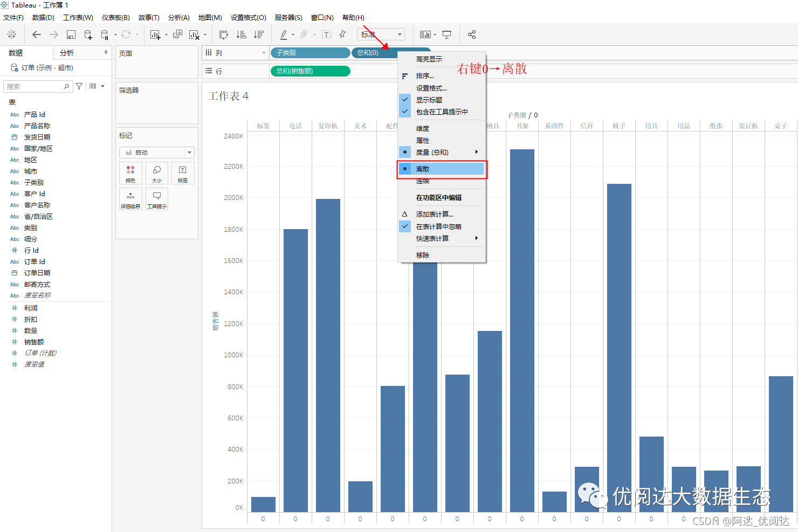The width and height of the screenshot is (798, 532).
Task: Expand the 度量 (总和) submenu
Action: tap(442, 152)
